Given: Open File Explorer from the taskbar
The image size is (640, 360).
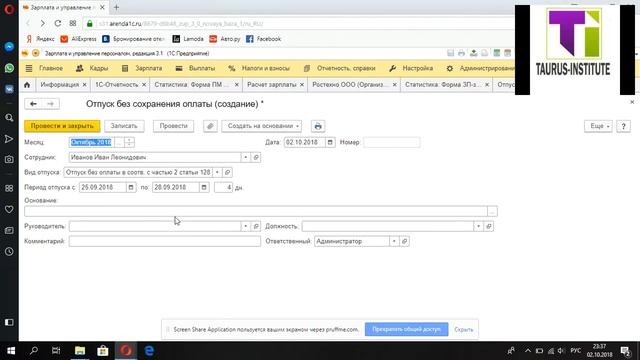Looking at the screenshot, I should (x=80, y=351).
